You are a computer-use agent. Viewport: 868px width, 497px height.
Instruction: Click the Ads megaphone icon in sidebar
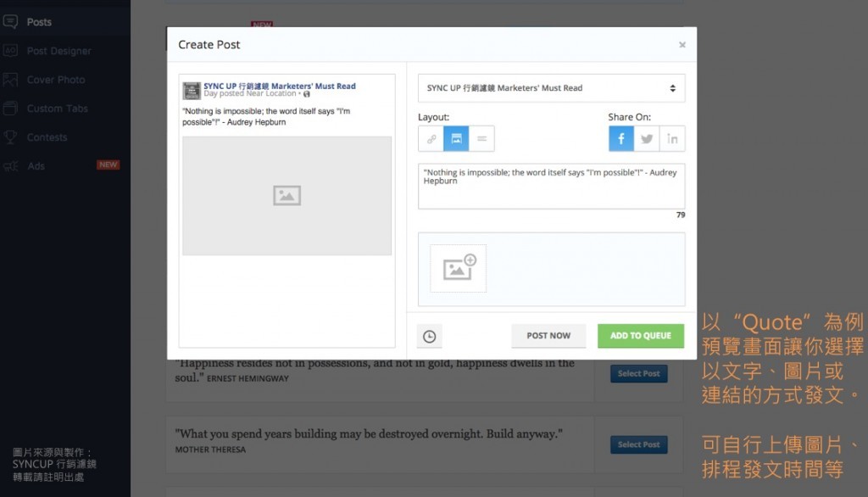click(x=10, y=166)
